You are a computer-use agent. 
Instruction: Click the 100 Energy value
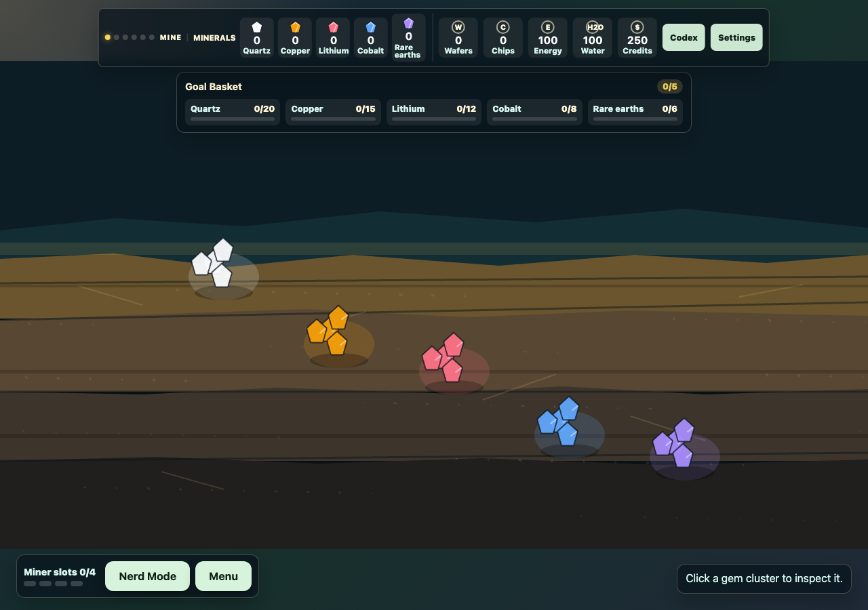pos(548,40)
